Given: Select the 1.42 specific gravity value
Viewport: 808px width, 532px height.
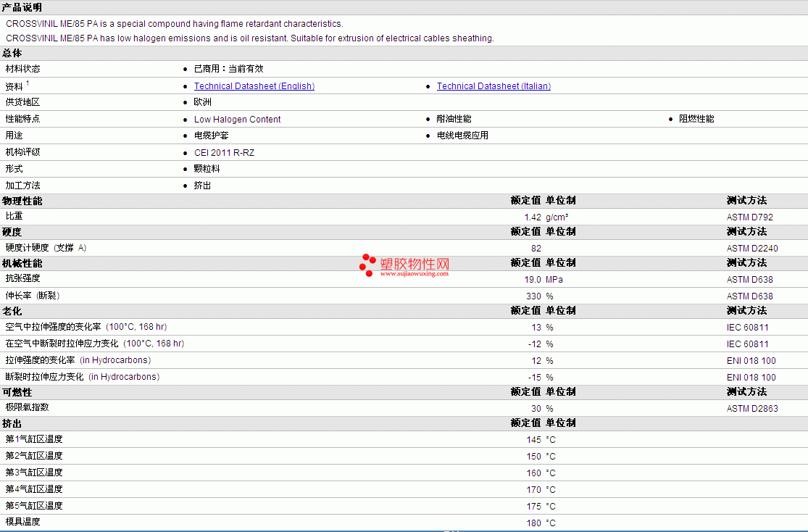Looking at the screenshot, I should pos(533,217).
